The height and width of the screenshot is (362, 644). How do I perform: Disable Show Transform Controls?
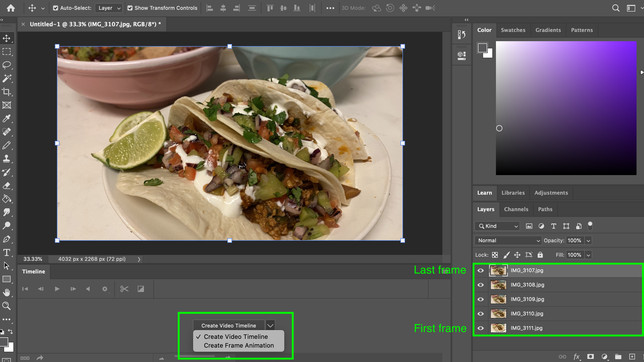click(130, 8)
